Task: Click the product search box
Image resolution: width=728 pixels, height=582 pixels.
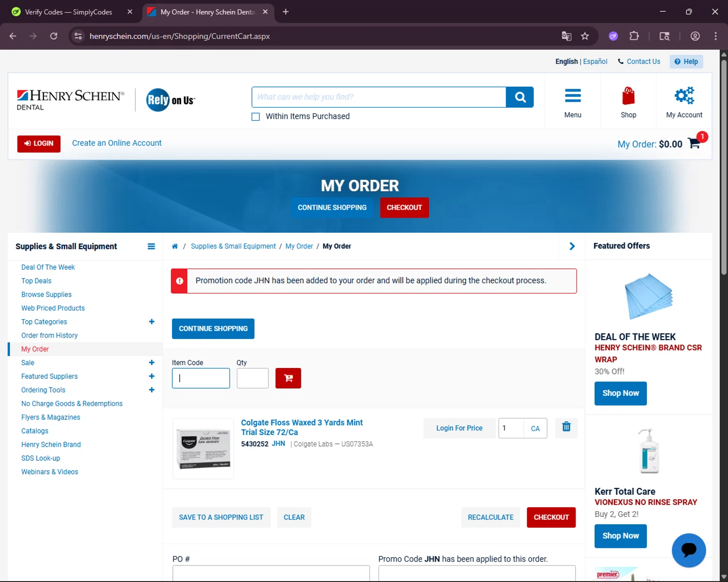Action: 379,97
